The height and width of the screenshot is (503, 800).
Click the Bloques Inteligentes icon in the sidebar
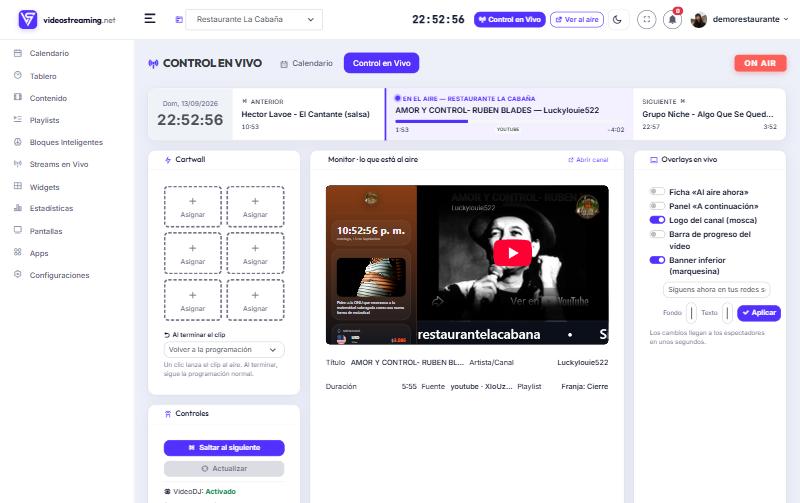tap(18, 142)
